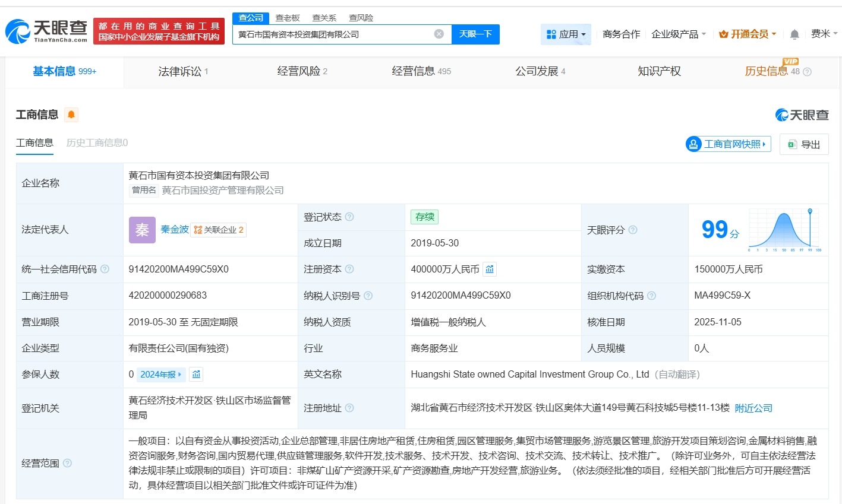The image size is (842, 504).
Task: Click help icon beside 统一社会信用代码
Action: 105,270
